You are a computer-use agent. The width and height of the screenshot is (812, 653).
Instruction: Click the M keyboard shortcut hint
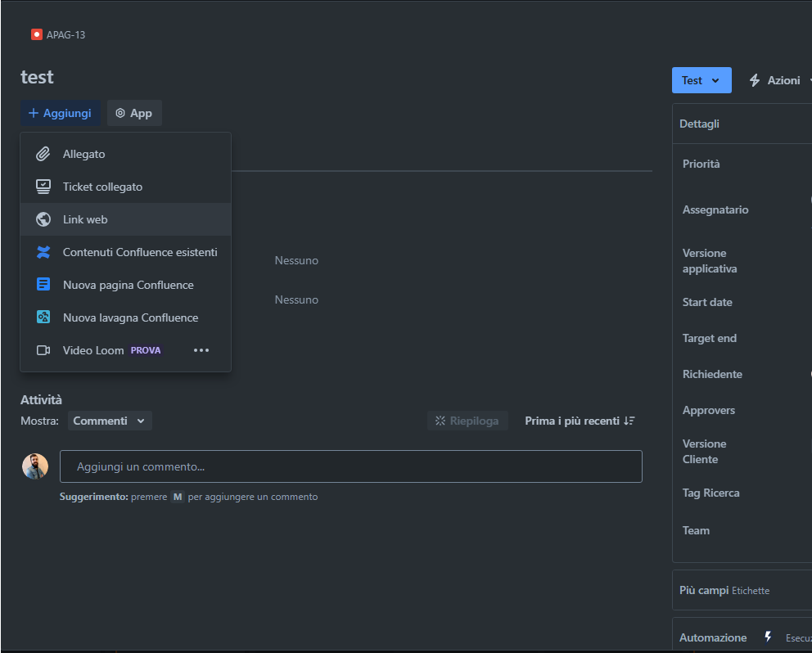(178, 497)
